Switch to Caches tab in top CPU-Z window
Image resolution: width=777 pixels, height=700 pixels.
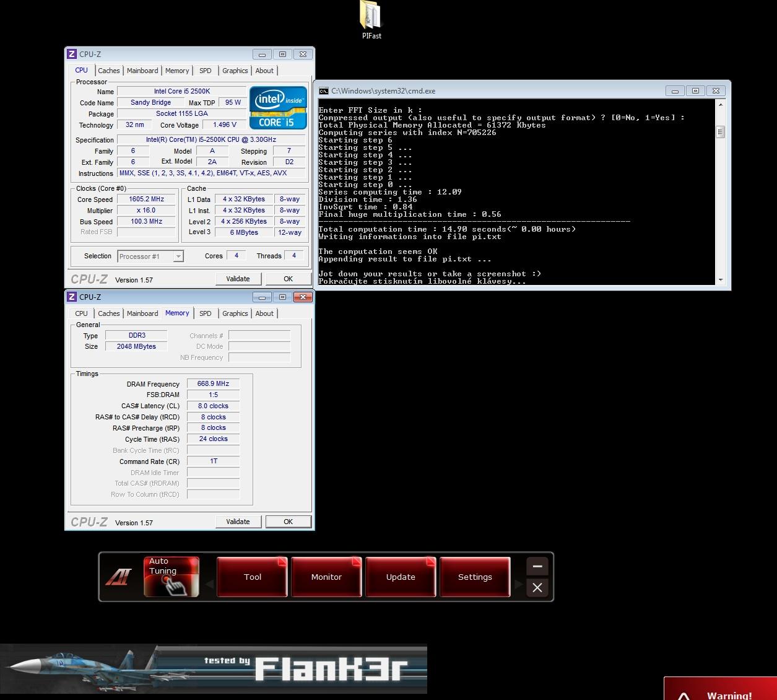108,71
